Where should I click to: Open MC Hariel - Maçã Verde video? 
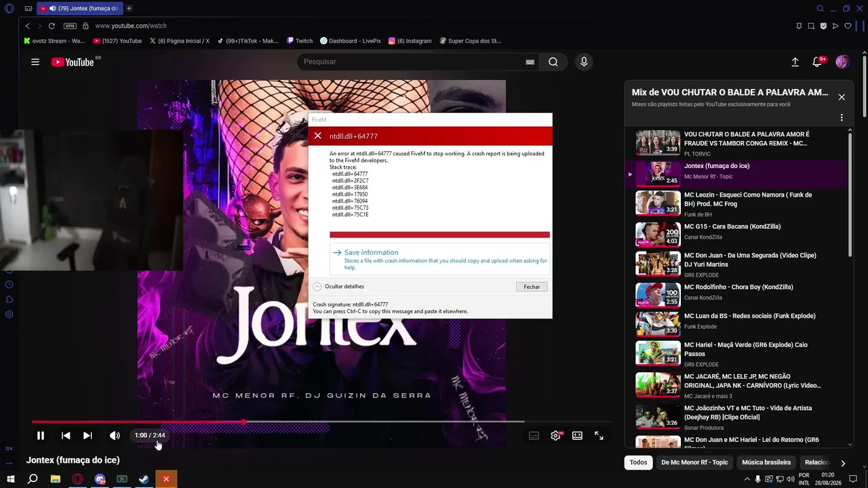(736, 353)
